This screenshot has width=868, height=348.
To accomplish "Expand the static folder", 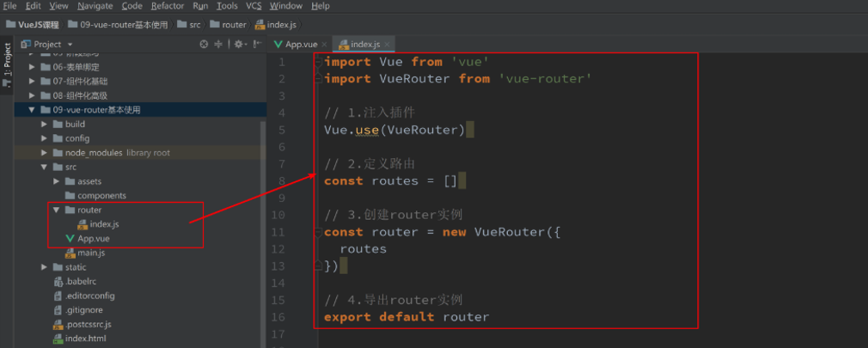I will 44,267.
